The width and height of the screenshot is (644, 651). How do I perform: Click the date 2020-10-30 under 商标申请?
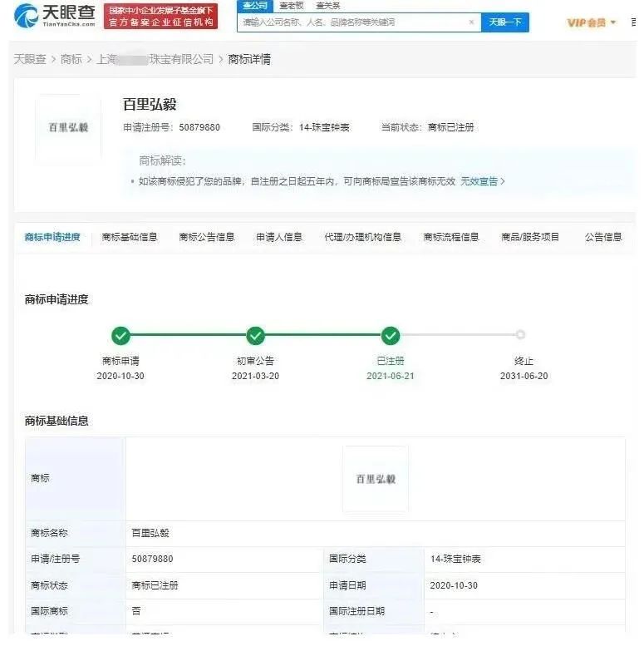pyautogui.click(x=120, y=376)
